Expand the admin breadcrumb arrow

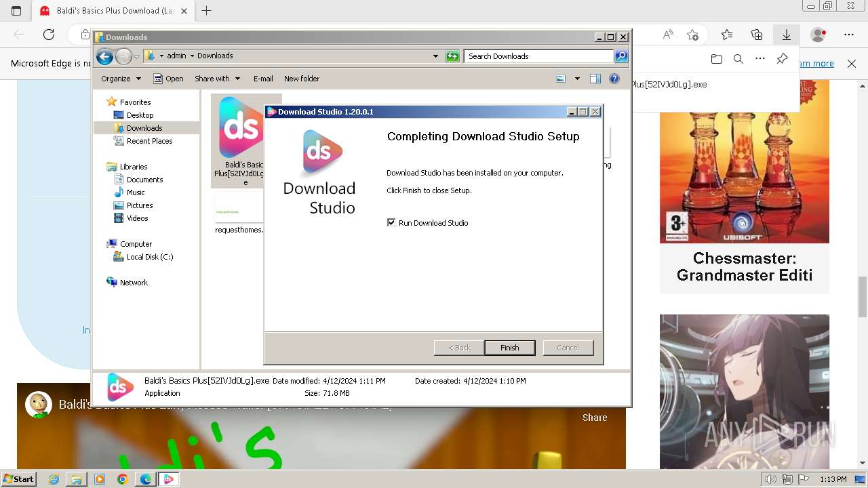click(x=192, y=56)
